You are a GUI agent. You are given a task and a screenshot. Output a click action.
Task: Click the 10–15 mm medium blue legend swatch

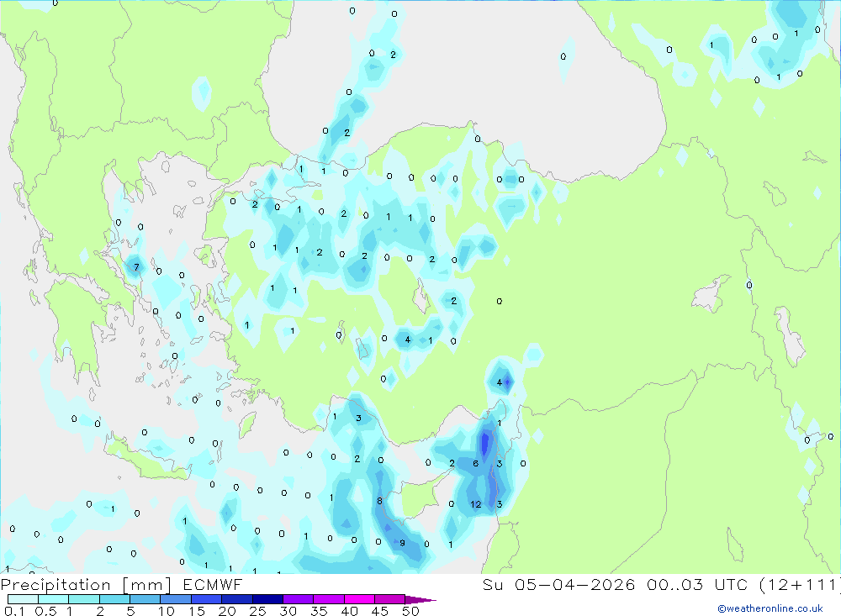[x=176, y=599]
